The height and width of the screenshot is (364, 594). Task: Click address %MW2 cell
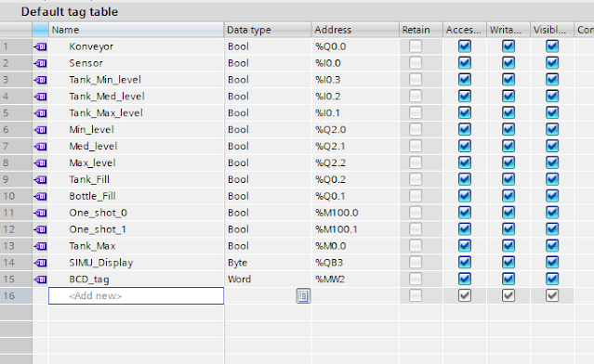pyautogui.click(x=355, y=279)
